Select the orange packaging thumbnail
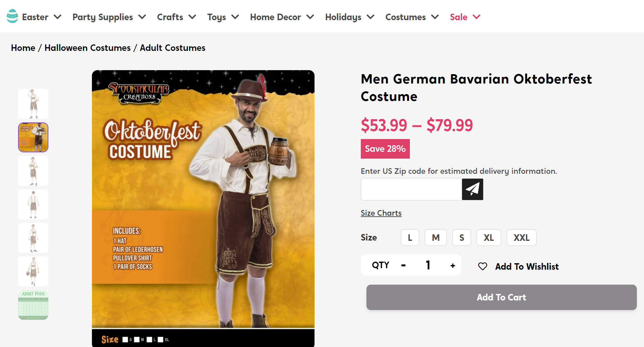 pos(33,137)
